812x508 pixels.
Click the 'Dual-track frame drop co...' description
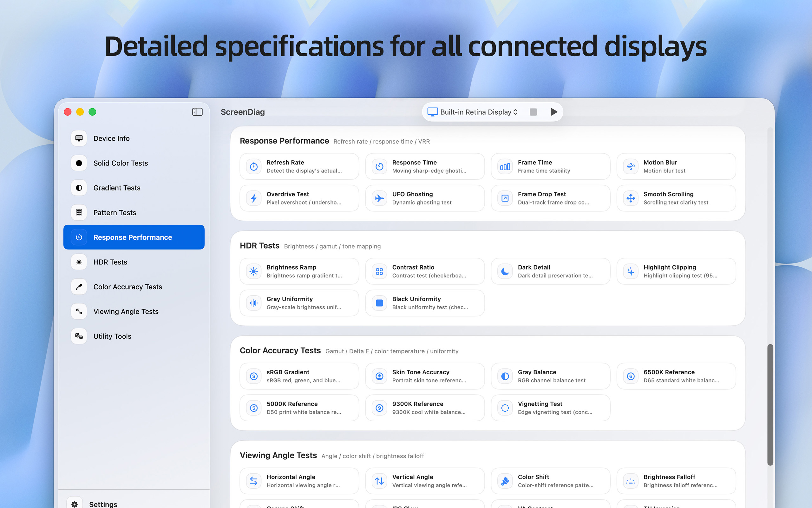pyautogui.click(x=553, y=202)
